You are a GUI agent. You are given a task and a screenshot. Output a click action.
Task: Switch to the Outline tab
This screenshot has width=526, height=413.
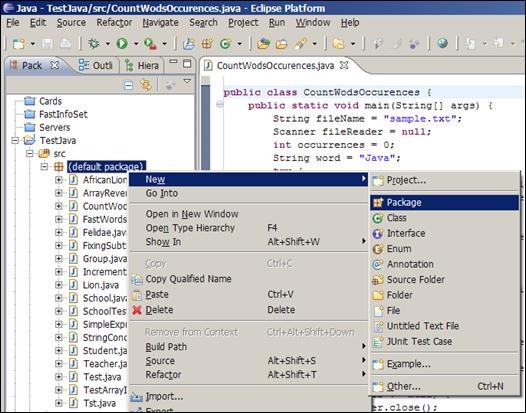[96, 65]
